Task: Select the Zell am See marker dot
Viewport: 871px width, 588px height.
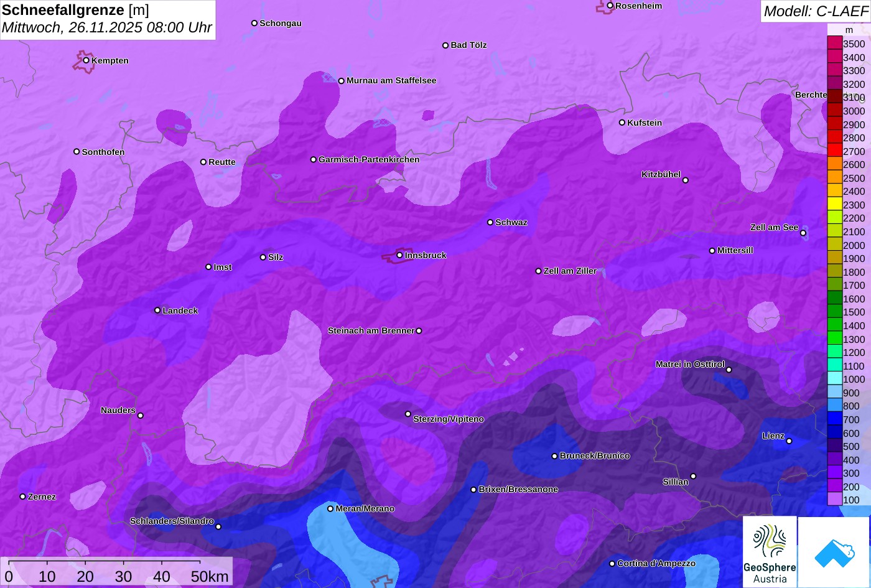Action: click(803, 233)
